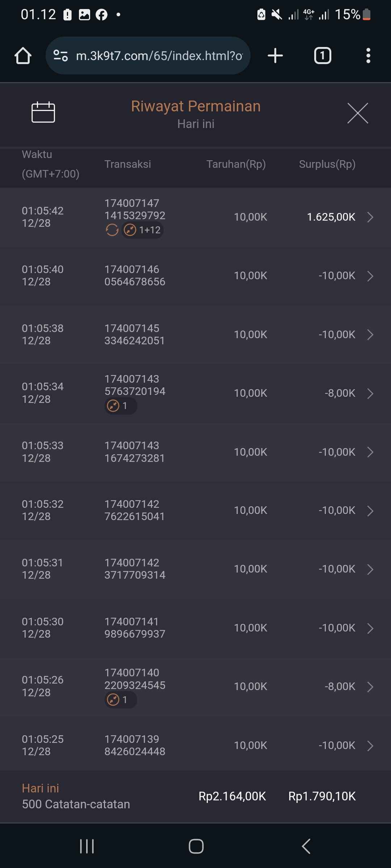Expand the 01:05:40 transaction row

click(370, 276)
